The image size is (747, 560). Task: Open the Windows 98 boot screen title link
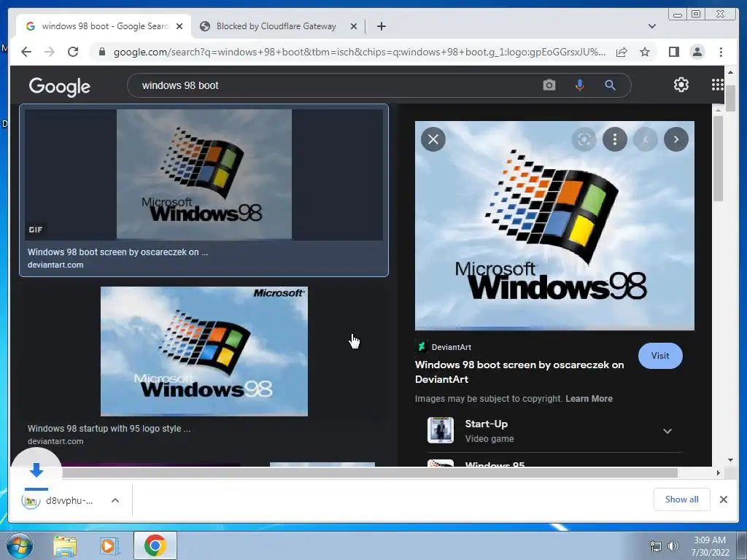pyautogui.click(x=519, y=372)
